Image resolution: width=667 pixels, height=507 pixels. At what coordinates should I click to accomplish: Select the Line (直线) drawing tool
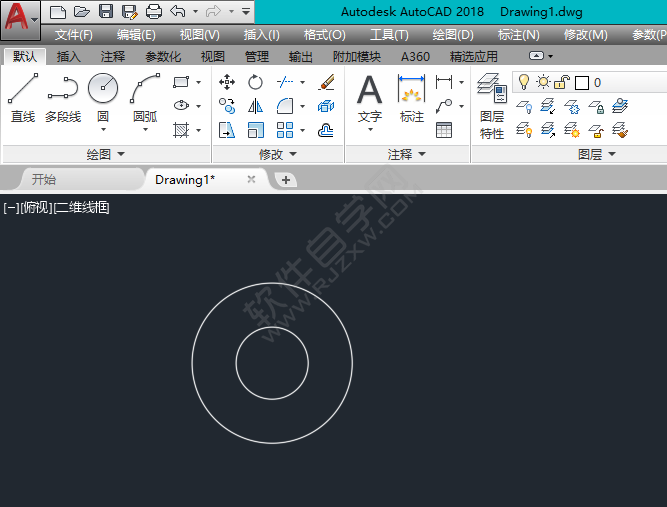[x=22, y=97]
